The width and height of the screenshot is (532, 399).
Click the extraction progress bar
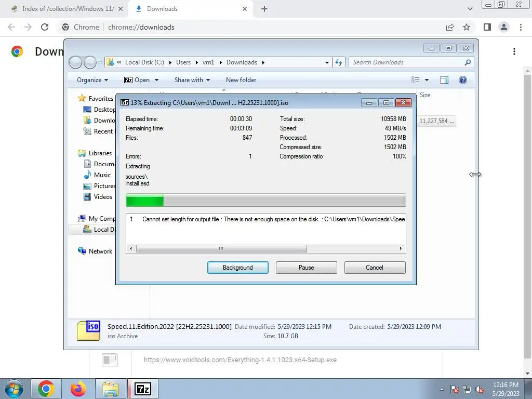click(x=265, y=200)
